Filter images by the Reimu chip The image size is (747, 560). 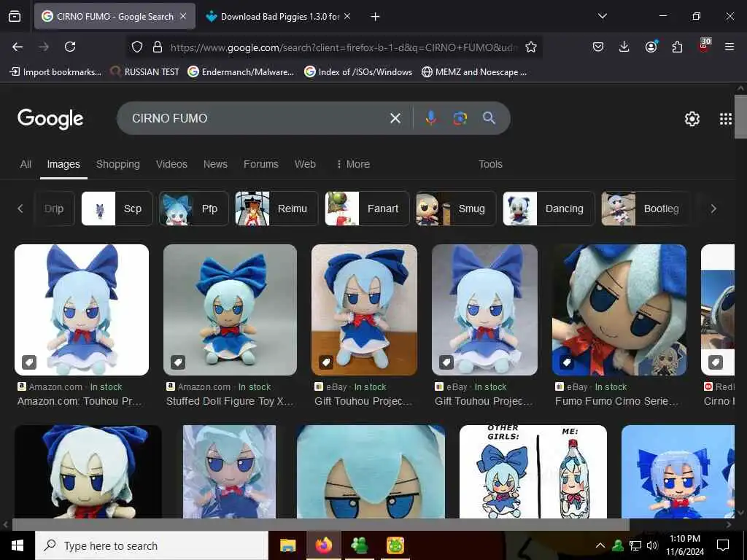(x=276, y=209)
